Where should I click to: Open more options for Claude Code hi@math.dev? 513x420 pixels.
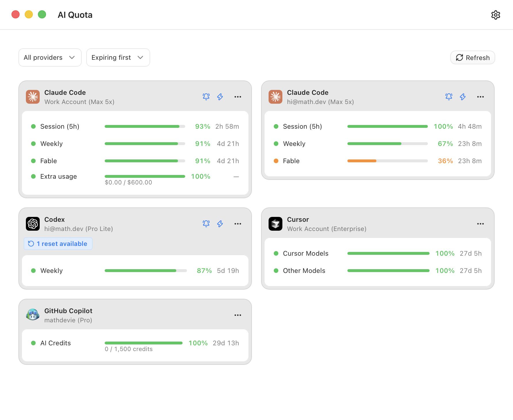481,97
